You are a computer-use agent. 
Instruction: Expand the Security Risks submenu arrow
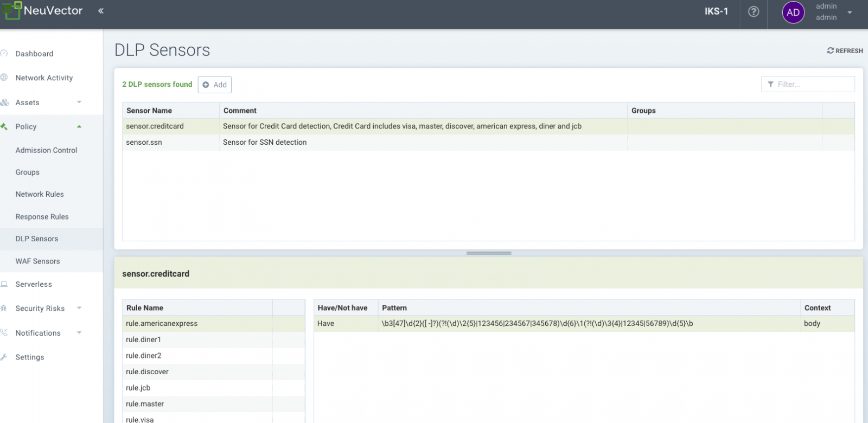[x=79, y=308]
